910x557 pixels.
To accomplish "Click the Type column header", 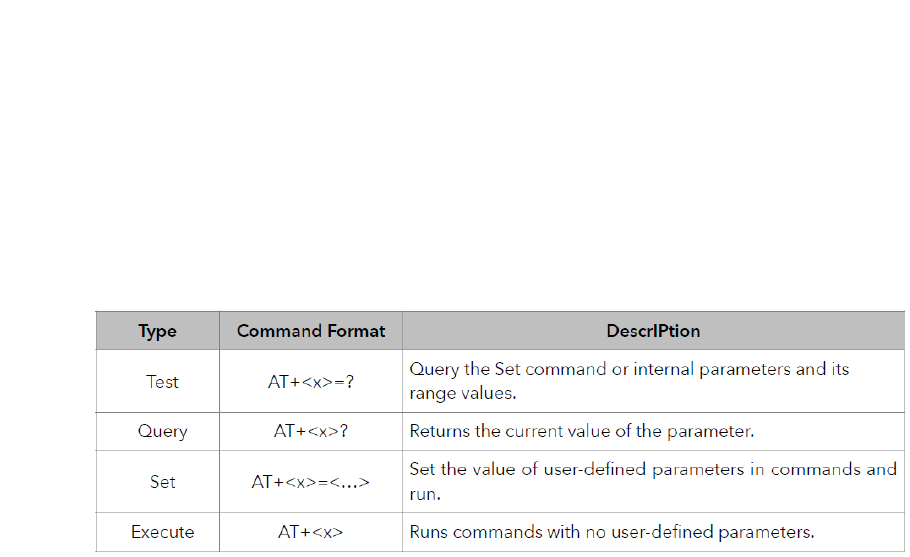I will (157, 331).
